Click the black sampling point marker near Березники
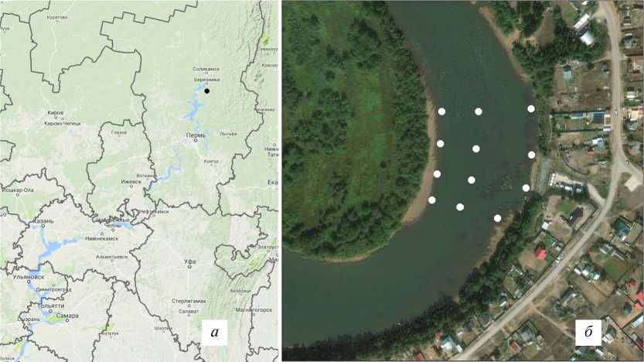644x362 pixels. pyautogui.click(x=207, y=90)
